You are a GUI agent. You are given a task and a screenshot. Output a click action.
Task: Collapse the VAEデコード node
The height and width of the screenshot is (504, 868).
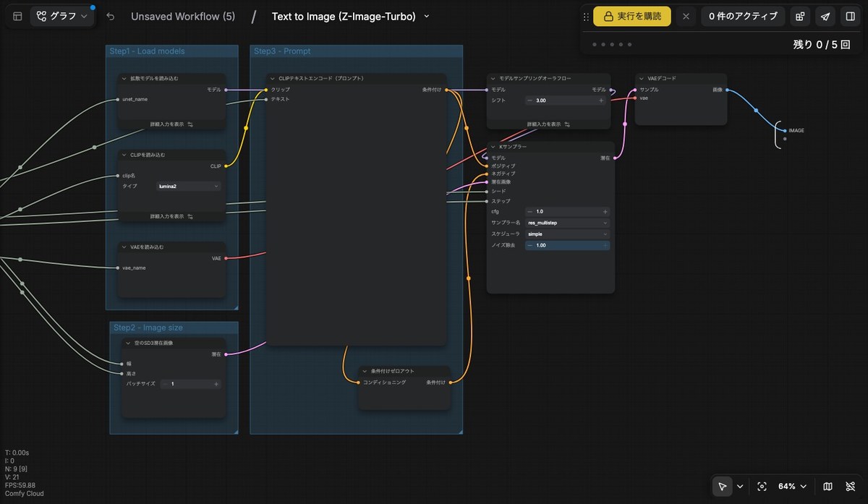(641, 78)
